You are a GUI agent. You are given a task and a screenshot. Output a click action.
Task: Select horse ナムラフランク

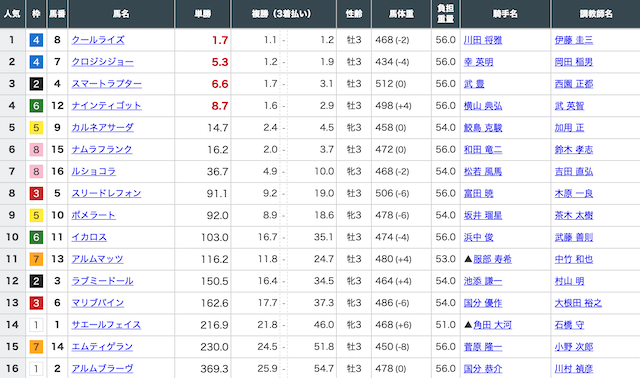point(102,149)
